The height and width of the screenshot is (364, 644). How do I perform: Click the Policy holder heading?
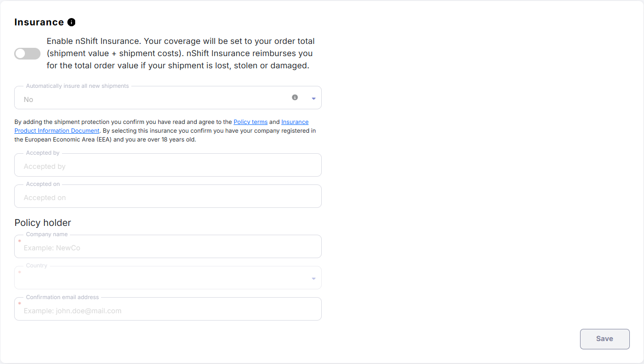43,223
